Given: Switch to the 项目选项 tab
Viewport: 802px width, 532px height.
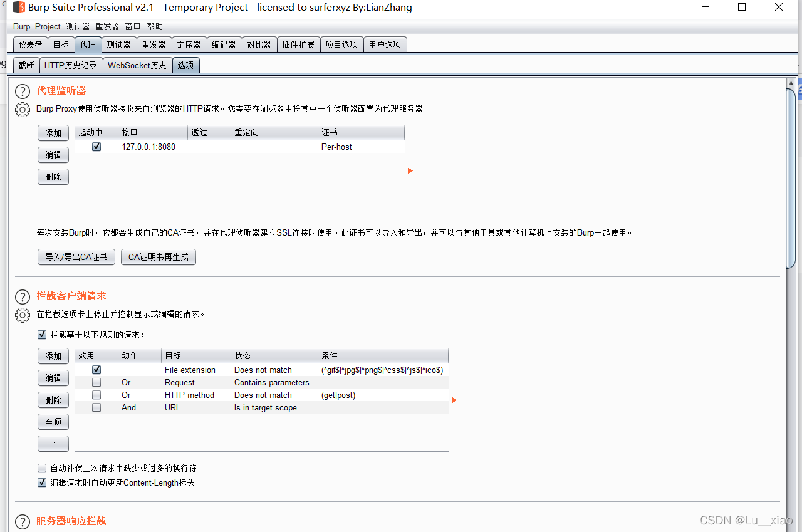Looking at the screenshot, I should tap(341, 44).
